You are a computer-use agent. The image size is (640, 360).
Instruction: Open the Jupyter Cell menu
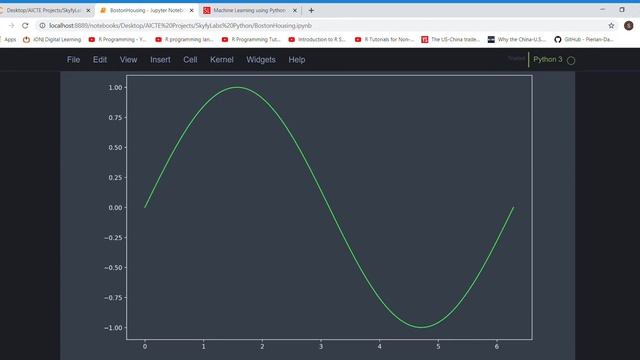190,60
